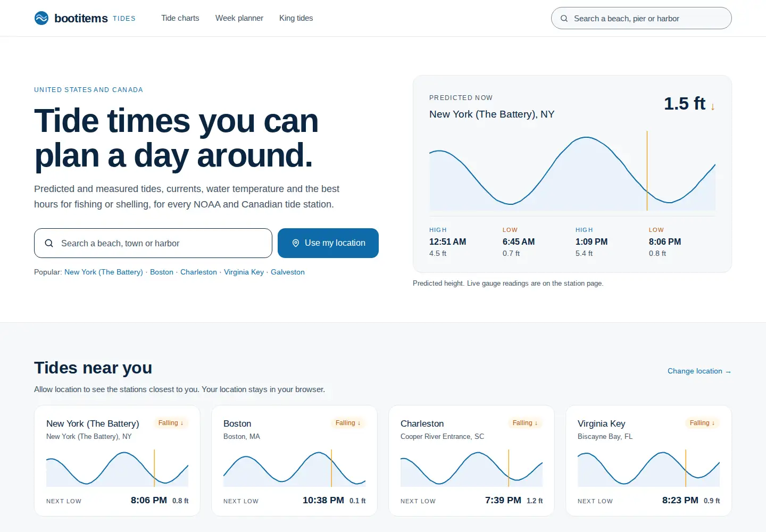The image size is (766, 532).
Task: Click the 7:39 PM next low for Charleston
Action: pos(503,500)
